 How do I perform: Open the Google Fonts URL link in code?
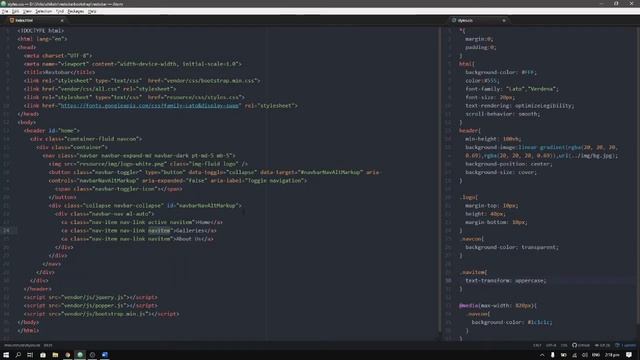[x=149, y=106]
